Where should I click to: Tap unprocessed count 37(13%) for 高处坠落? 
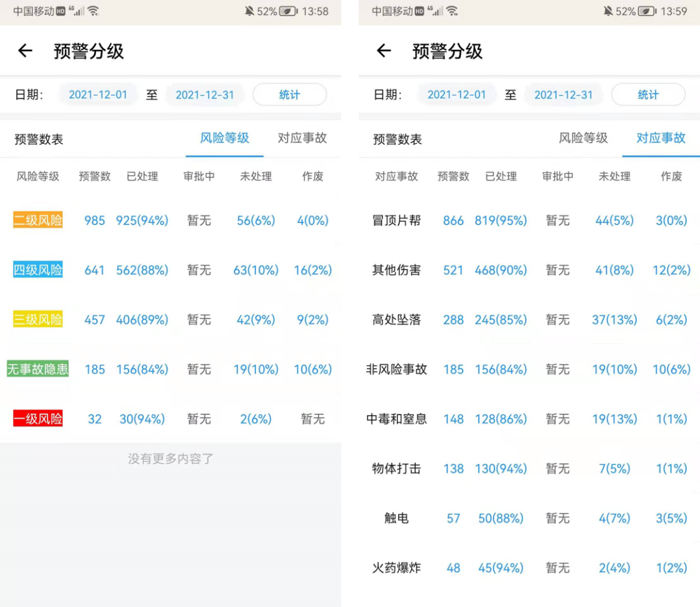click(614, 320)
